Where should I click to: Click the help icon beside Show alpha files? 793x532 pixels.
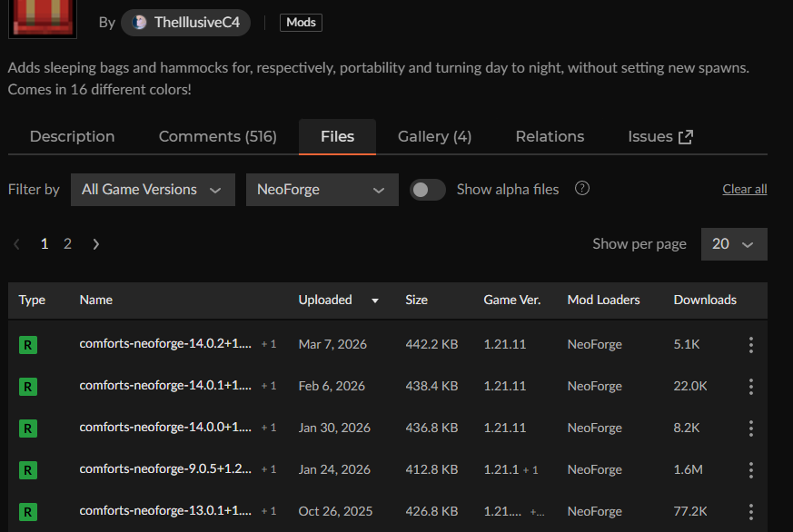(582, 189)
